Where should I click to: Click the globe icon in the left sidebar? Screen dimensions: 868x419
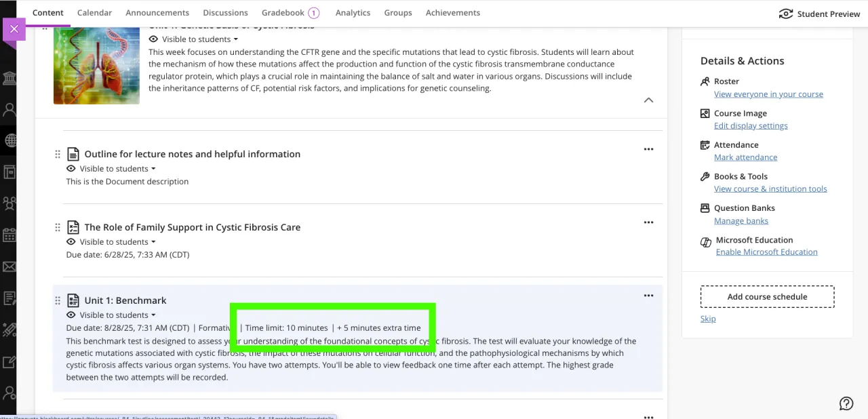(9, 140)
